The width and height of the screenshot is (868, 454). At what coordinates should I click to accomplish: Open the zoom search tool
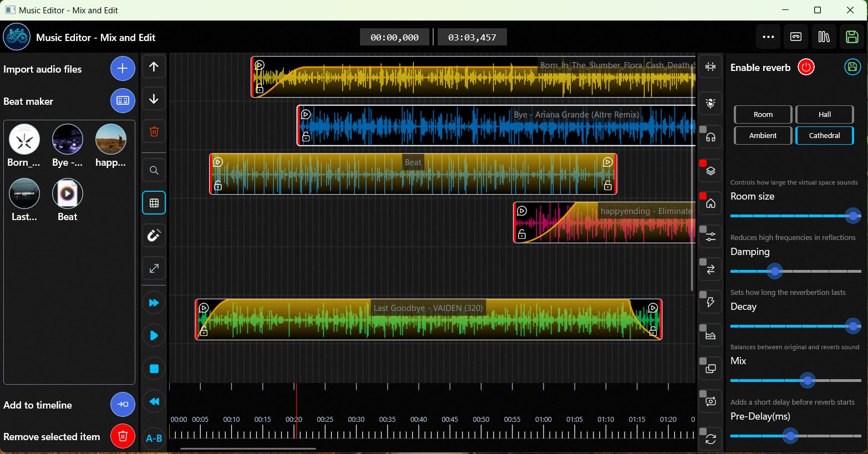coord(154,170)
